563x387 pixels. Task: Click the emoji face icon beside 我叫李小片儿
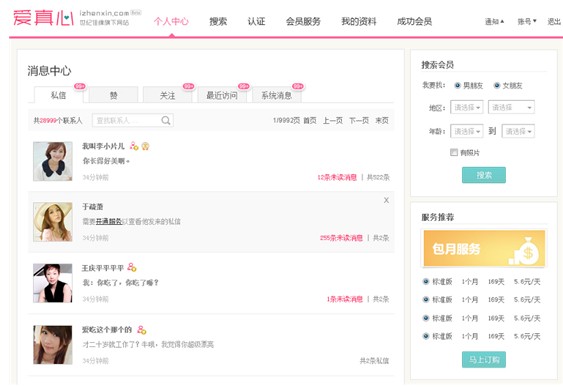(145, 146)
